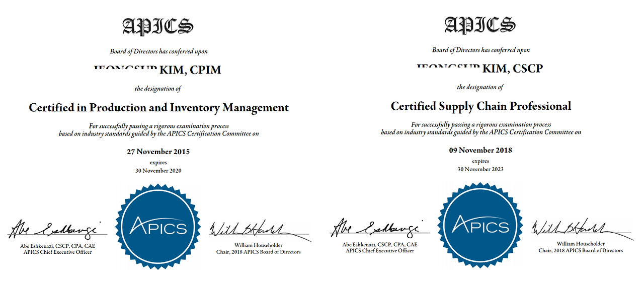644x281 pixels.
Task: Click Chair, 2018 APICS Board text on right
Action: 581,251
